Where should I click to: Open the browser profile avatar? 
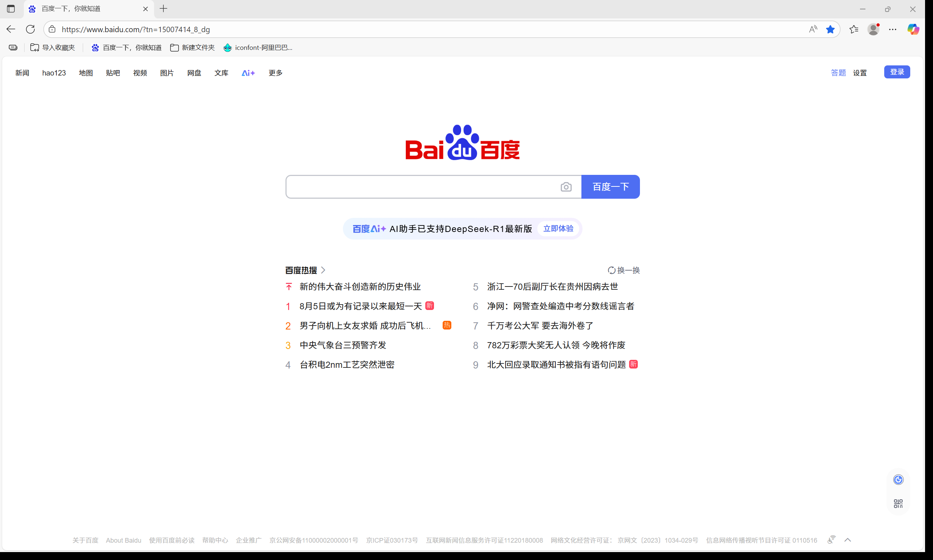[873, 29]
